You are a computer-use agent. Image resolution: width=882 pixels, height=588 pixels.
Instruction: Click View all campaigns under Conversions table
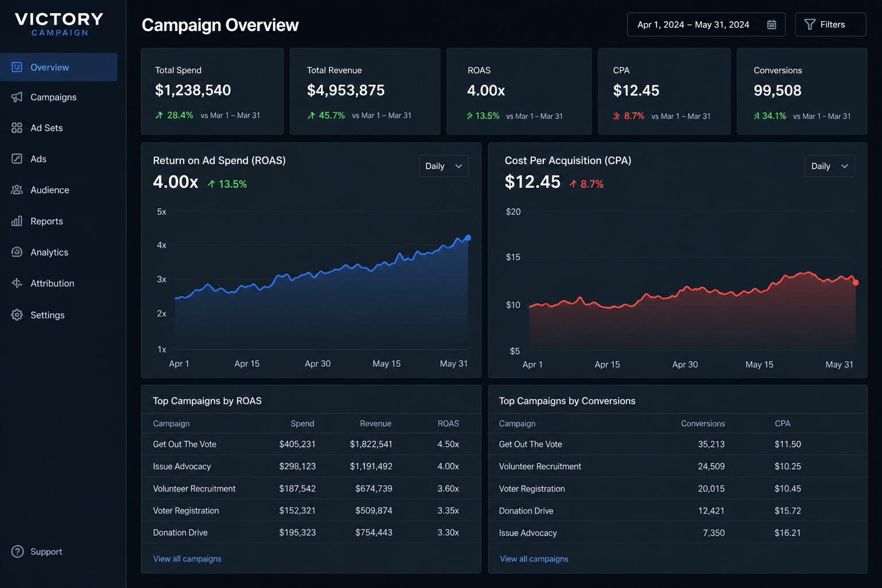point(534,559)
